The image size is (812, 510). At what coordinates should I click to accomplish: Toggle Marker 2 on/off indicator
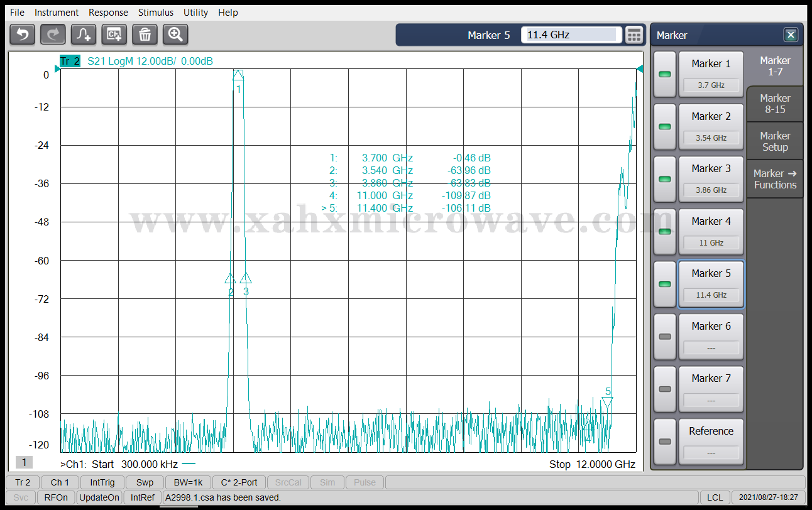coord(664,127)
